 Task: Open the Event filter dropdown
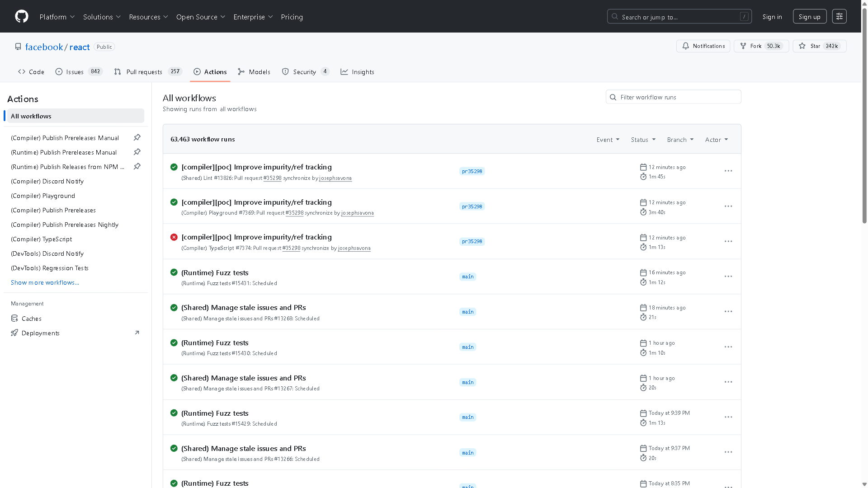(608, 140)
